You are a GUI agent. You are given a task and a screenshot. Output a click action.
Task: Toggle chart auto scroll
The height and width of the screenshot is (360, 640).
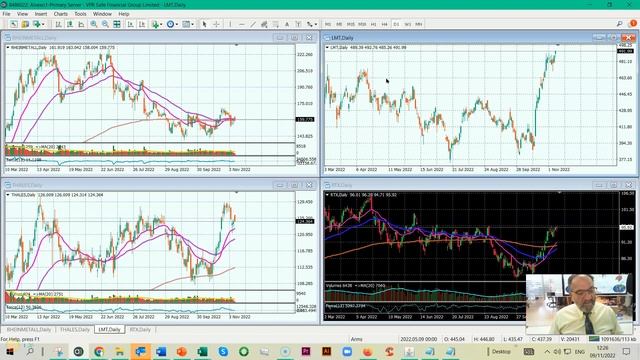[x=130, y=24]
